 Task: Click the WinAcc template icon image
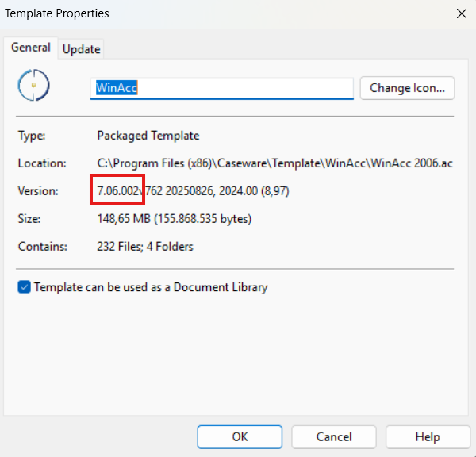point(33,85)
